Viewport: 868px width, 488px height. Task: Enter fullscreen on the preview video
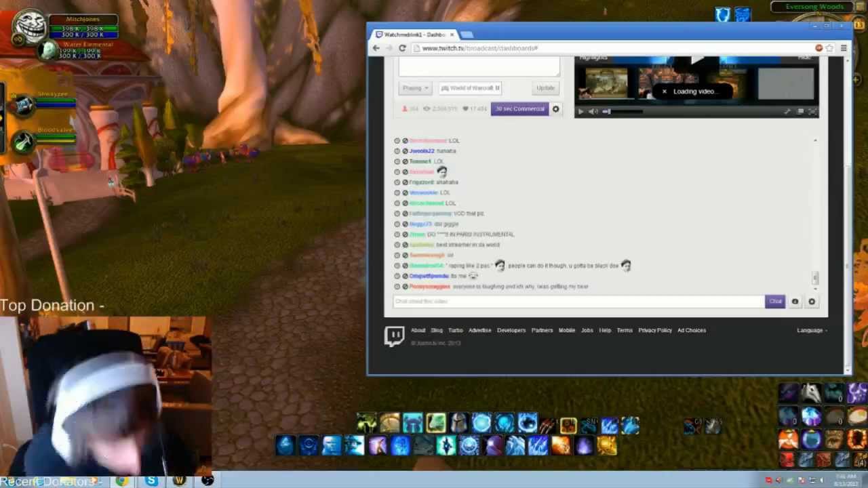813,111
